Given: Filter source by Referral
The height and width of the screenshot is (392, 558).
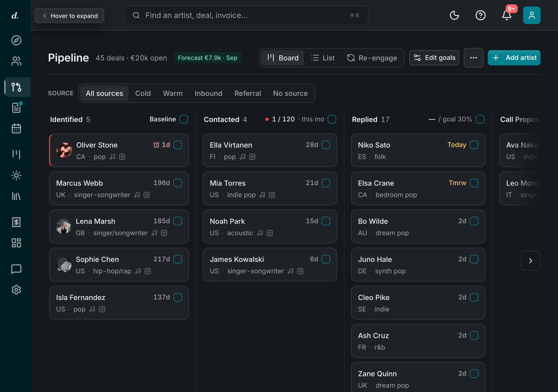Looking at the screenshot, I should [x=248, y=93].
